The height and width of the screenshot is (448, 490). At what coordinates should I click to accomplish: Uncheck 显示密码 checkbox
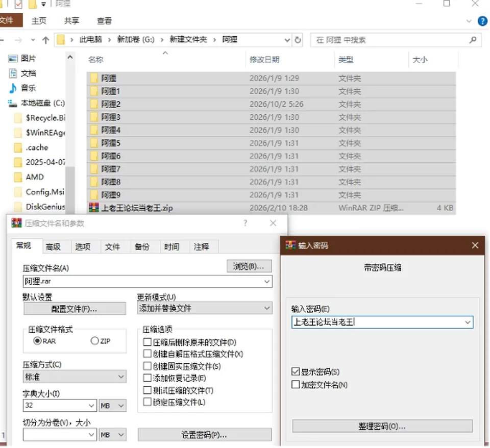(296, 371)
